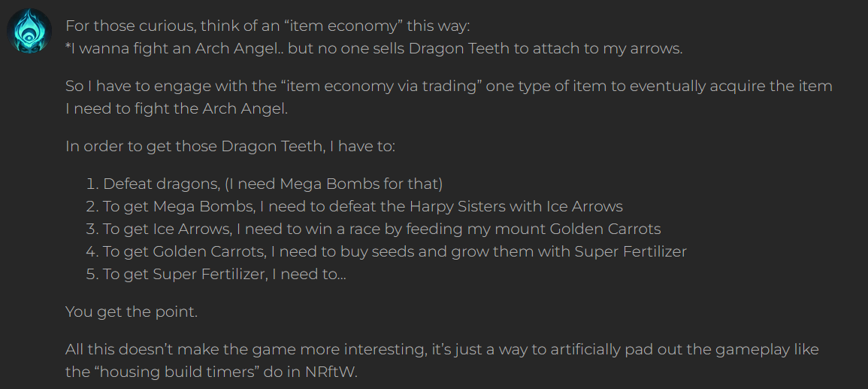This screenshot has width=868, height=389.
Task: Select list item 4 about Golden Carrots seeds
Action: tap(386, 251)
